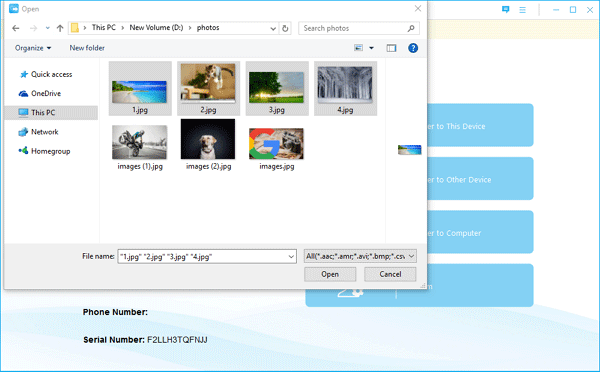Expand the Organize dropdown
The height and width of the screenshot is (372, 600).
33,48
